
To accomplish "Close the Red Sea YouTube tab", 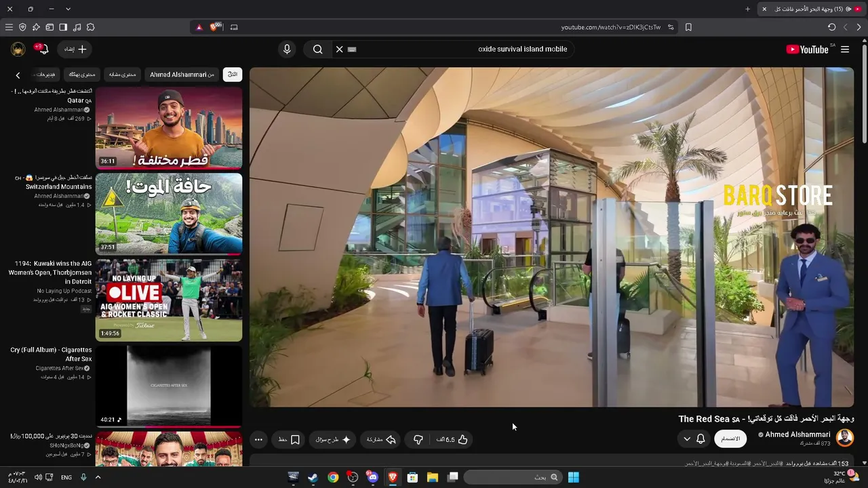I will tap(764, 9).
